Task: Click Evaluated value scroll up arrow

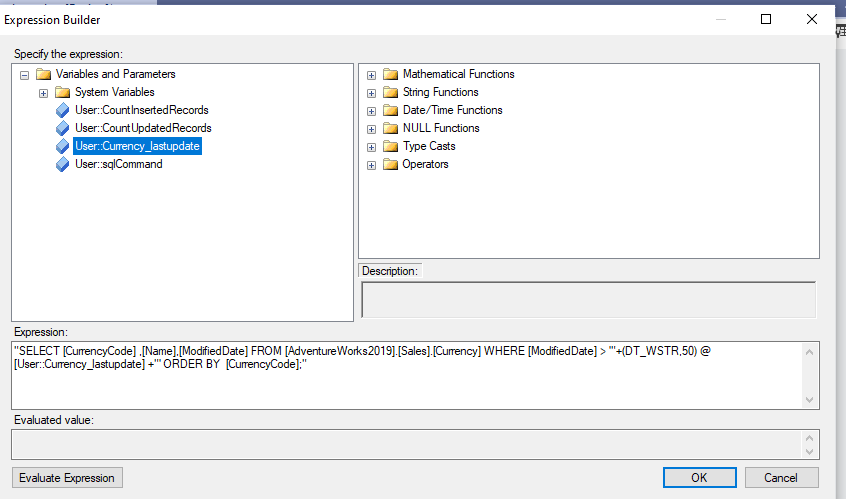Action: 809,438
